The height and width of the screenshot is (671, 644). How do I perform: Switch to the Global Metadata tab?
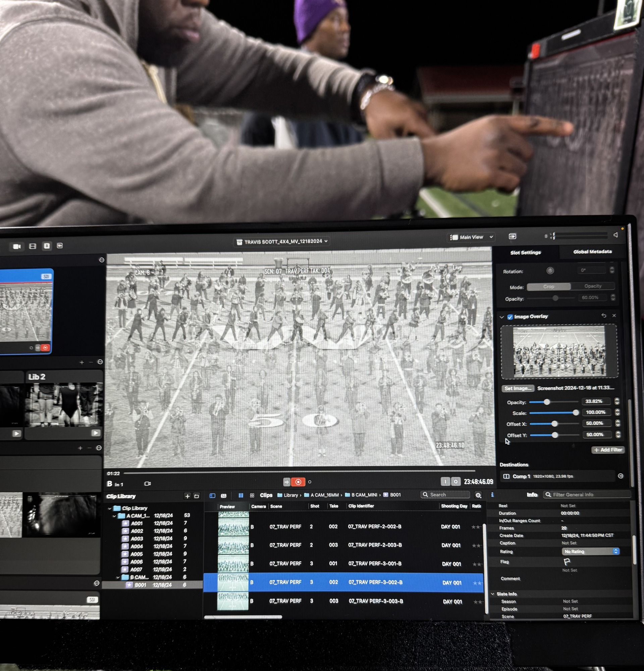[592, 252]
